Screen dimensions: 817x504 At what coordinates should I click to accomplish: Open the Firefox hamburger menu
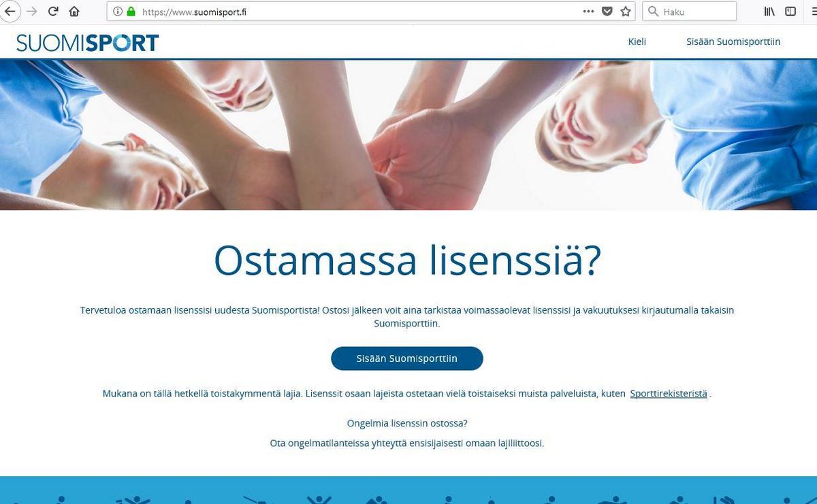812,12
